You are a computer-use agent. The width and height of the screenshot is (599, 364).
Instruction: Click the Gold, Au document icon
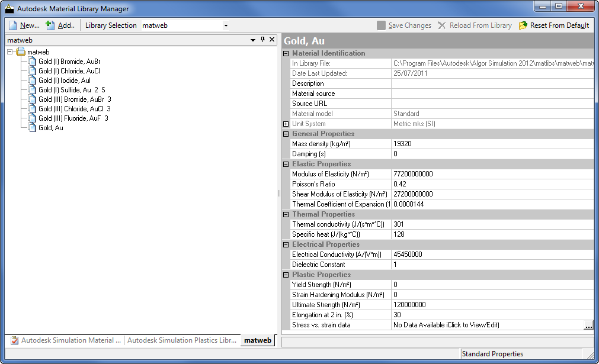pyautogui.click(x=33, y=128)
